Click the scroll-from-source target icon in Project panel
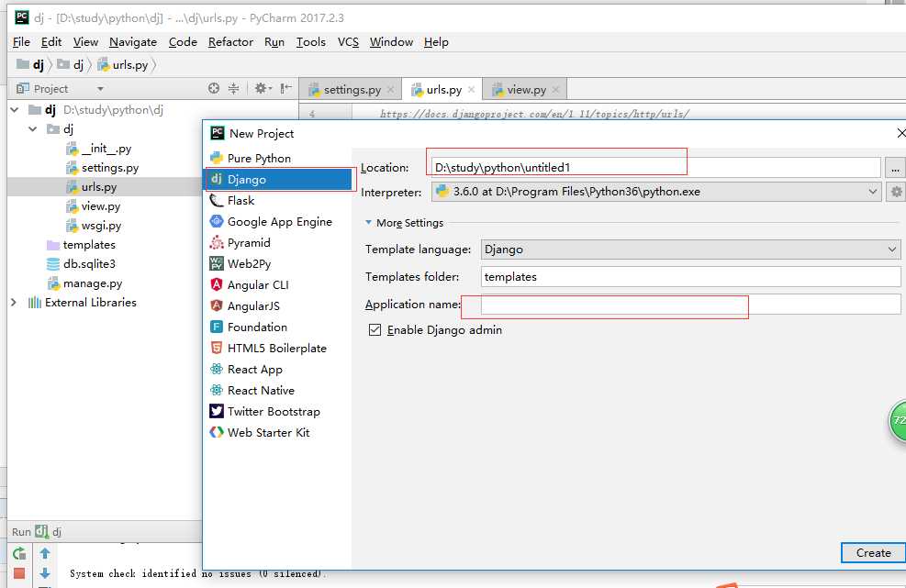The width and height of the screenshot is (906, 588). tap(214, 88)
